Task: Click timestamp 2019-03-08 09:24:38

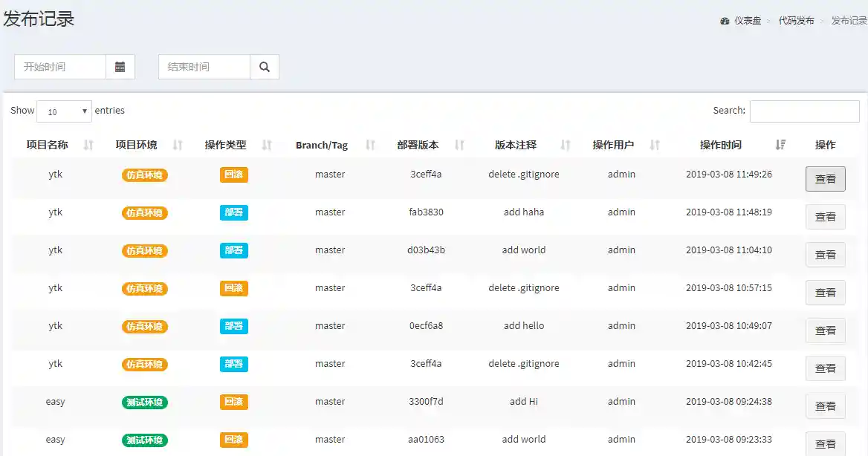Action: click(x=729, y=402)
